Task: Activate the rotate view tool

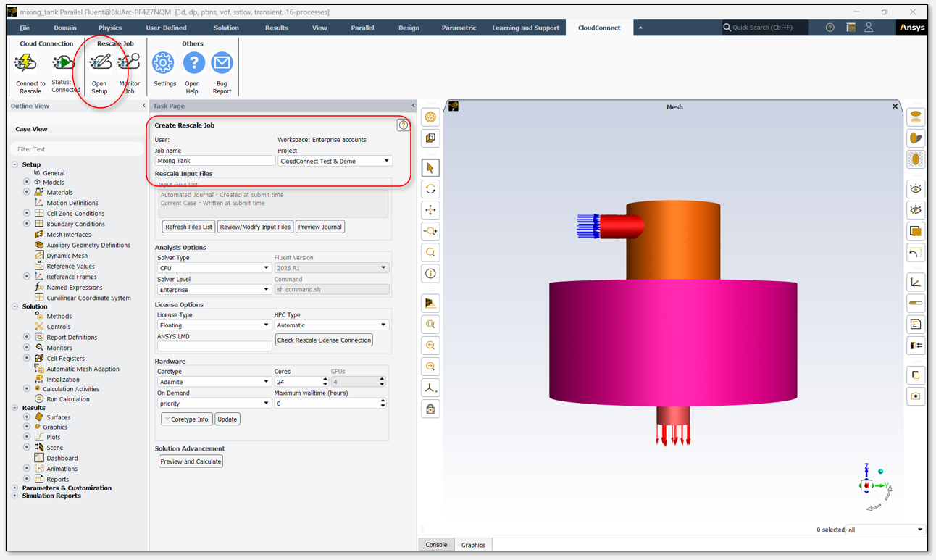Action: [430, 189]
